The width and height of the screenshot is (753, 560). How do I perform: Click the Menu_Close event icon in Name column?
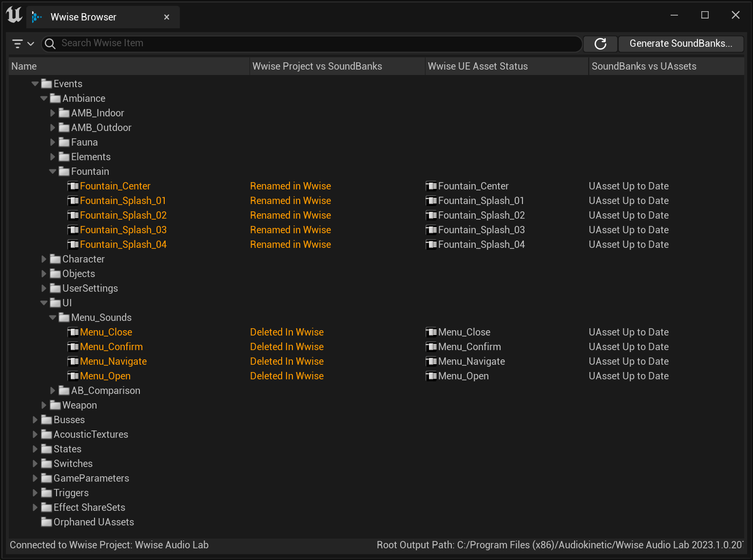click(73, 332)
